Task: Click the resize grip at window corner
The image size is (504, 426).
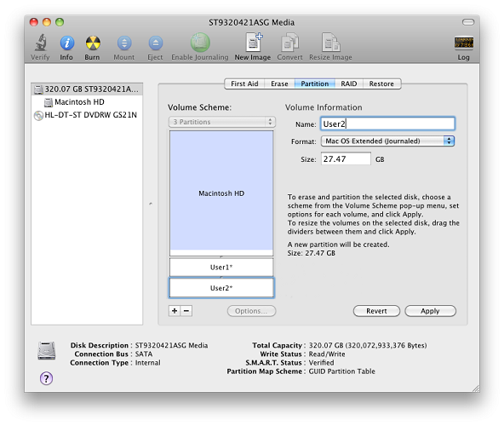Action: (475, 388)
